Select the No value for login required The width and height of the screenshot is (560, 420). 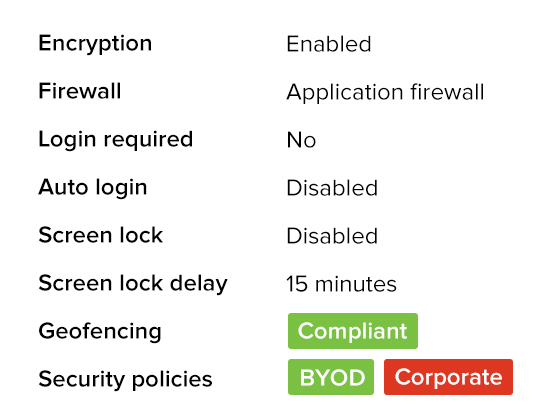pos(301,140)
